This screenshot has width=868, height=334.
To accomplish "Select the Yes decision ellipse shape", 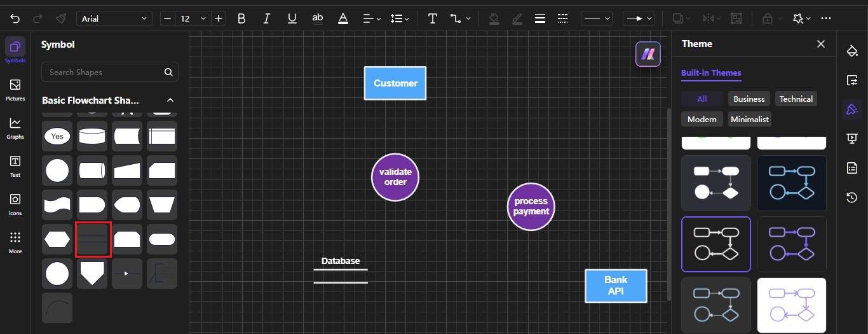I will (x=57, y=136).
